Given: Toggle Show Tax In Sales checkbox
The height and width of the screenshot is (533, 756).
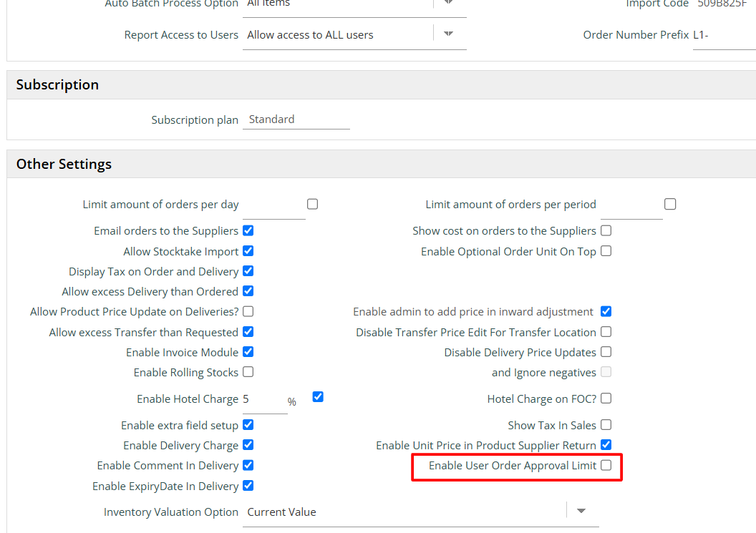Looking at the screenshot, I should pos(606,425).
